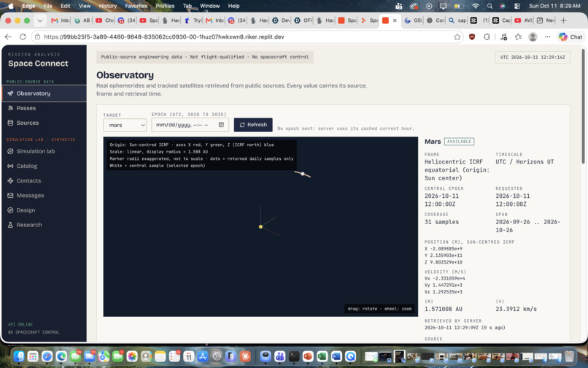Open the Favorites list icon
The width and height of the screenshot is (588, 368).
pos(518,37)
